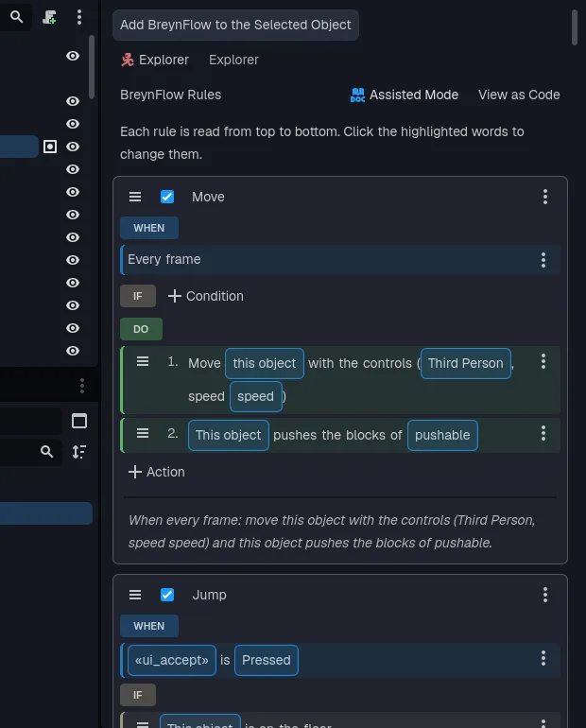Screen dimensions: 586x728
Task: Change the highlighted speed value
Action: [255, 396]
